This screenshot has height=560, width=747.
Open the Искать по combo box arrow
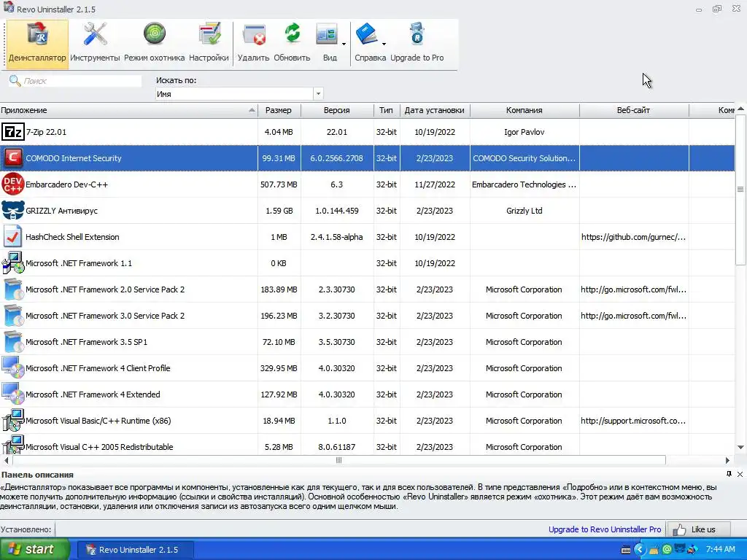318,94
